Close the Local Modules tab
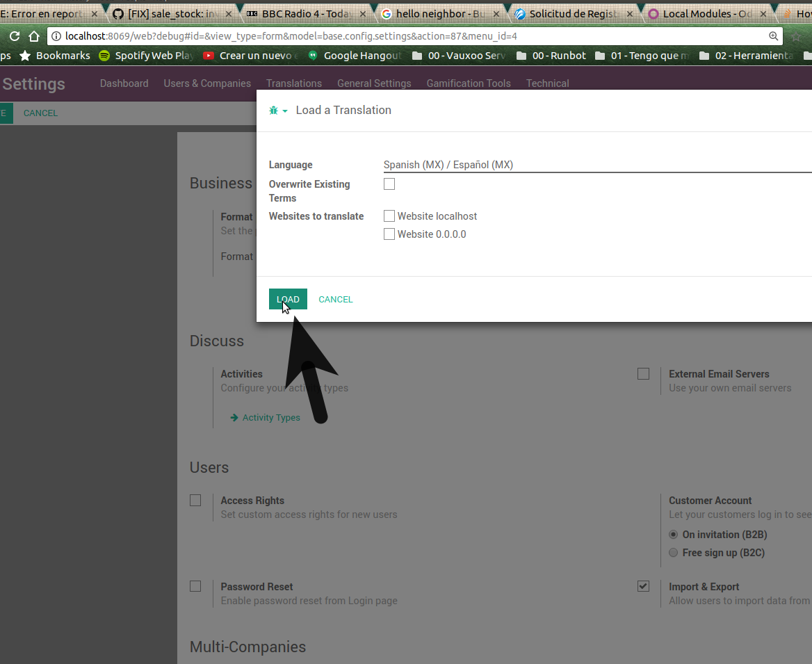This screenshot has width=812, height=664. click(763, 14)
